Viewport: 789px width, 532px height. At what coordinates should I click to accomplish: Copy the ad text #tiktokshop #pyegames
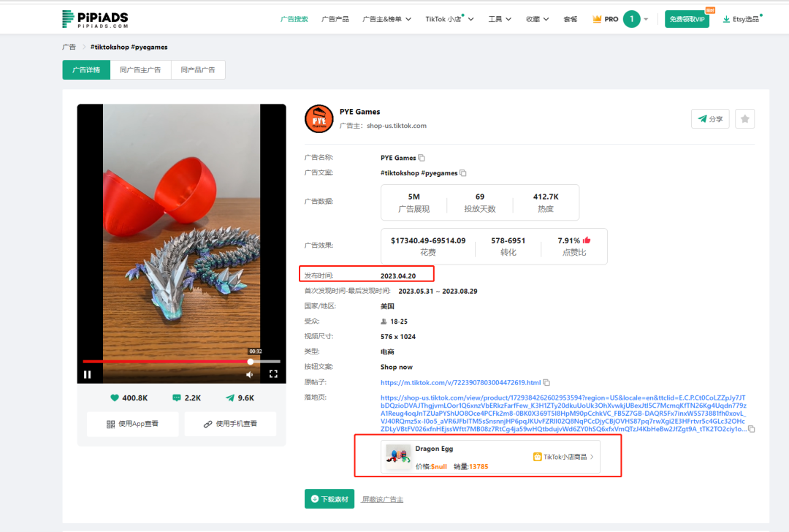463,173
